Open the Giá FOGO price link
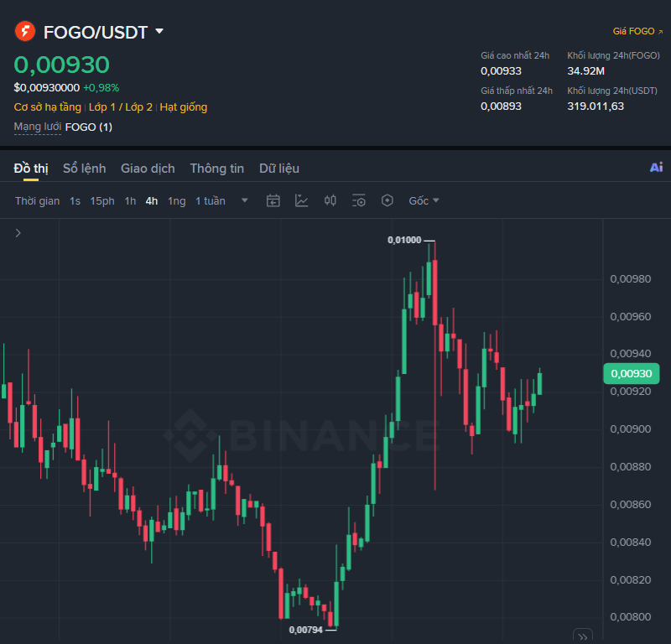Image resolution: width=671 pixels, height=644 pixels. pos(637,31)
